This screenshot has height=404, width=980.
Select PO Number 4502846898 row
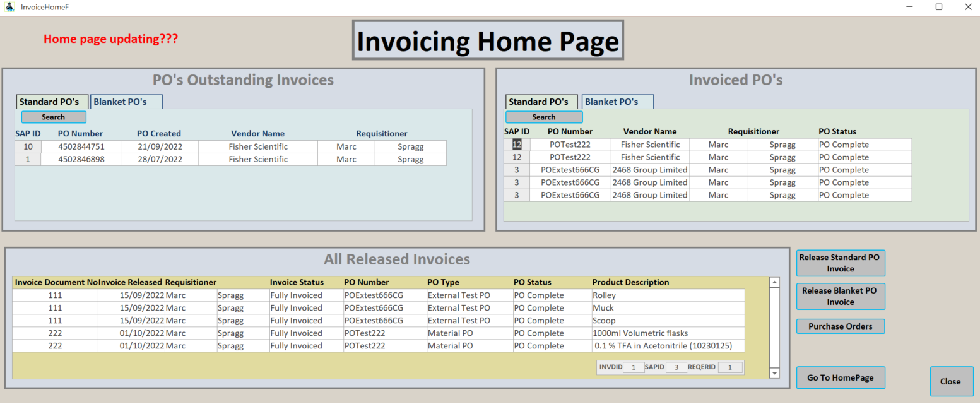(x=230, y=159)
